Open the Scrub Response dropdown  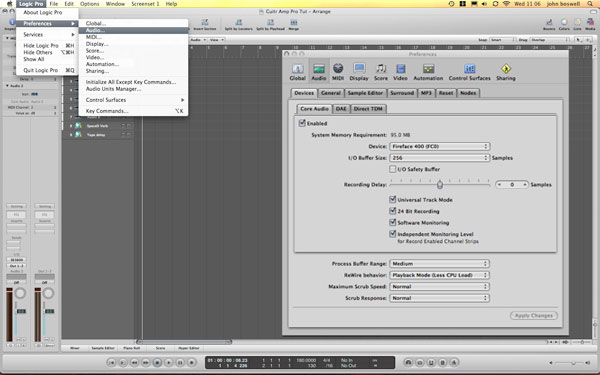[439, 298]
